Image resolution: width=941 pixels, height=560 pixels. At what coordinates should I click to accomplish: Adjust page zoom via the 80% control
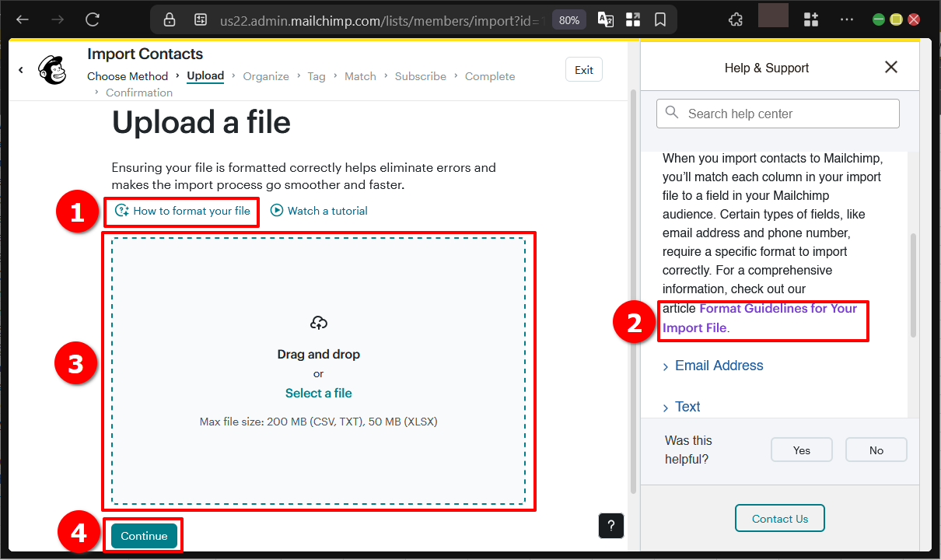(x=568, y=19)
